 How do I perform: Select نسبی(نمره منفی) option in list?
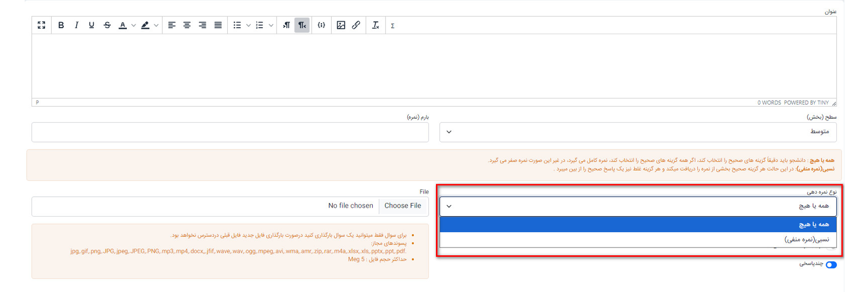coord(637,239)
